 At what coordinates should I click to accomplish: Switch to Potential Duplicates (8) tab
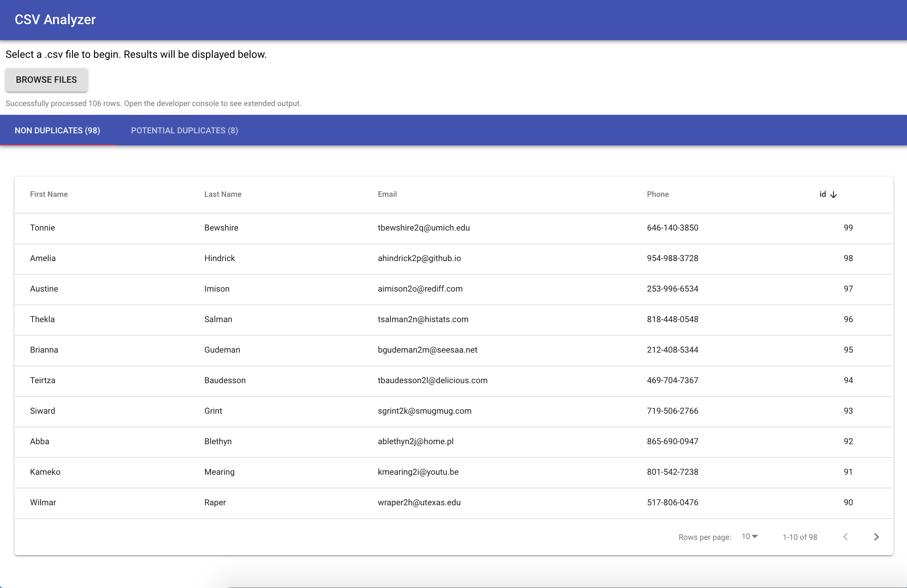[184, 131]
